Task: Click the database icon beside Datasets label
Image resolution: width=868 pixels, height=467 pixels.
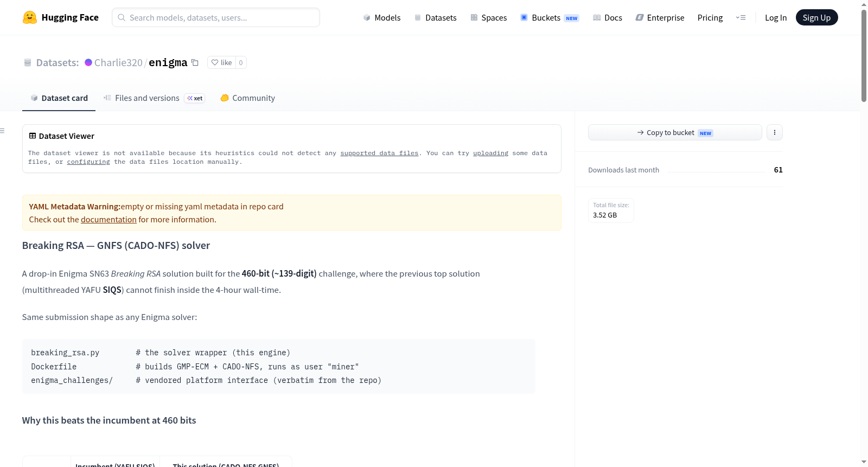Action: point(28,62)
